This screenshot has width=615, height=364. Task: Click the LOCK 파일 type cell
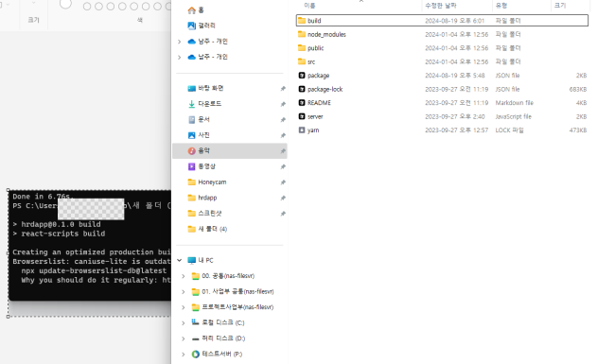pos(509,130)
